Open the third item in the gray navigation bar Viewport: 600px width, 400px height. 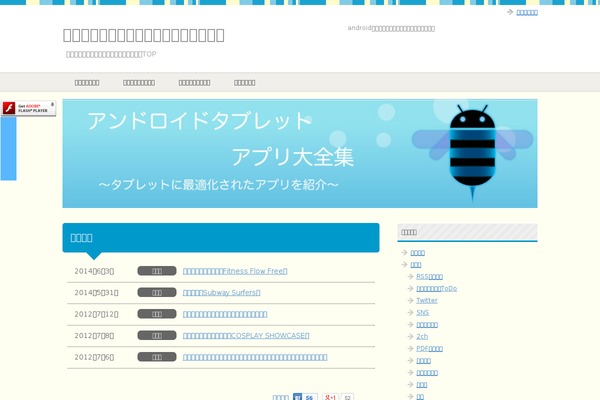(x=194, y=83)
